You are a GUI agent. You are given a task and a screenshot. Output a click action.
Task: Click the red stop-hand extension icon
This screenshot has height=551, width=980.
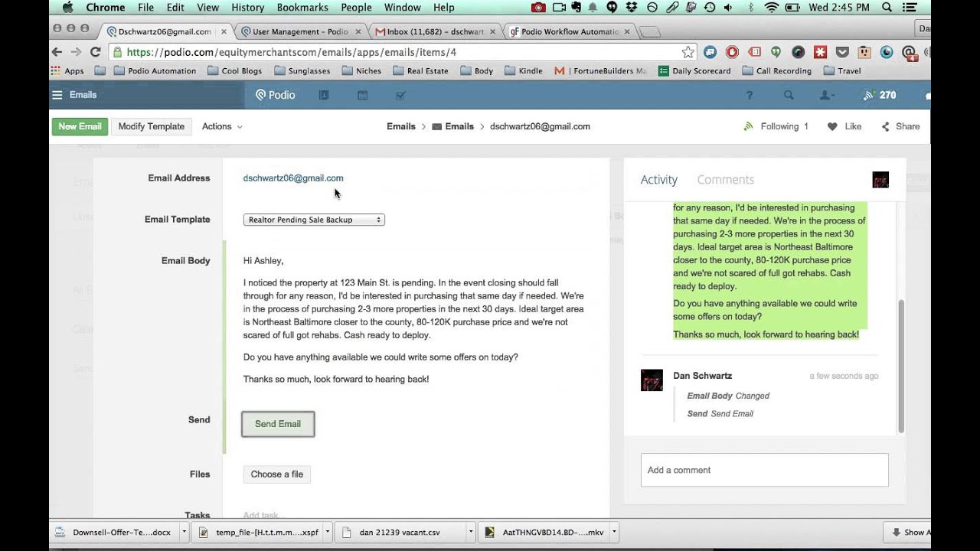[x=732, y=52]
